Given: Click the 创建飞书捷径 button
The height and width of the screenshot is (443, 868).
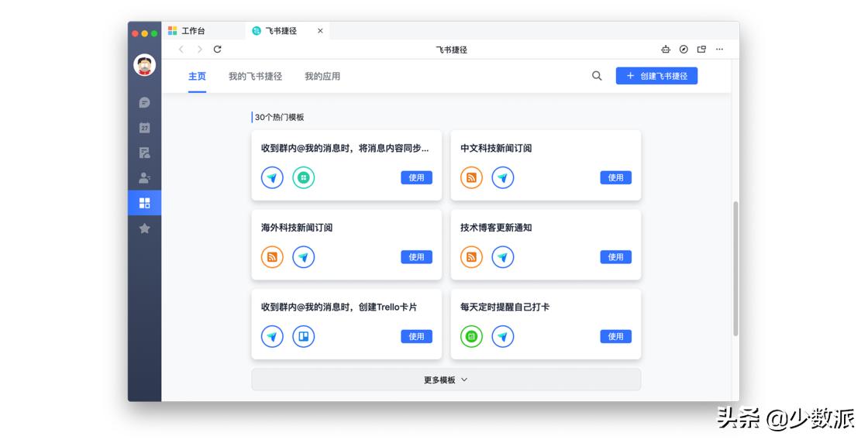Looking at the screenshot, I should pyautogui.click(x=656, y=76).
